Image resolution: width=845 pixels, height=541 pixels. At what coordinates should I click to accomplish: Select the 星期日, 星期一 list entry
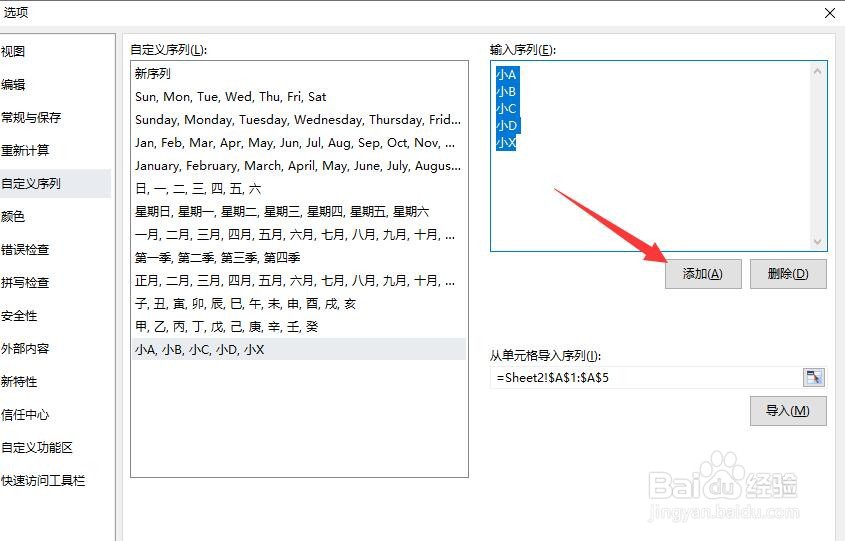click(x=299, y=212)
